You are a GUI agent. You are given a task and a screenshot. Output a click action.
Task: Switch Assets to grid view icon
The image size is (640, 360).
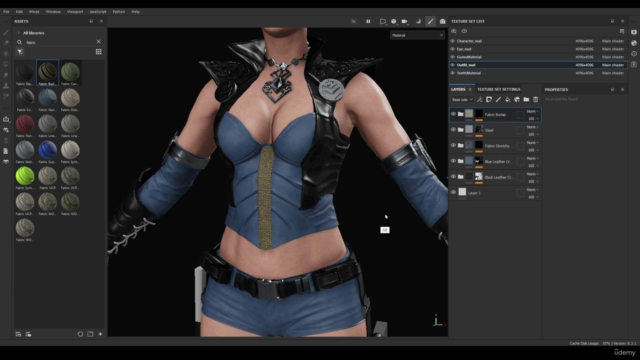click(x=98, y=51)
